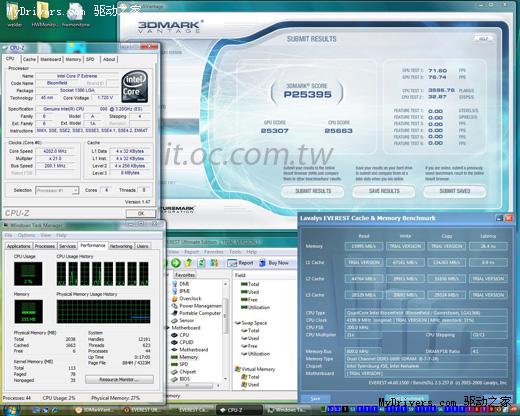Click the Intel Core logo in CPU-Z

click(x=134, y=87)
